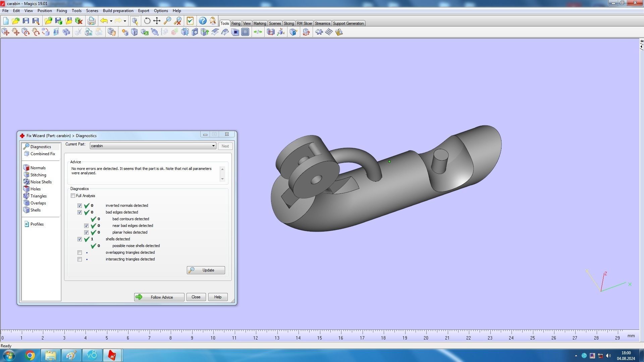Open the redo history dropdown arrow
The height and width of the screenshot is (362, 644).
125,21
